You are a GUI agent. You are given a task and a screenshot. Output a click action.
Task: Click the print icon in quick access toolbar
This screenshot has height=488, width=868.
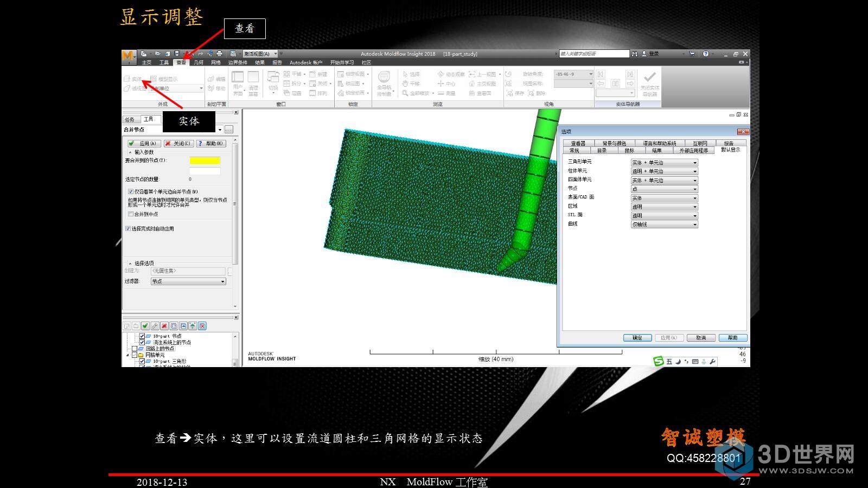pos(219,54)
